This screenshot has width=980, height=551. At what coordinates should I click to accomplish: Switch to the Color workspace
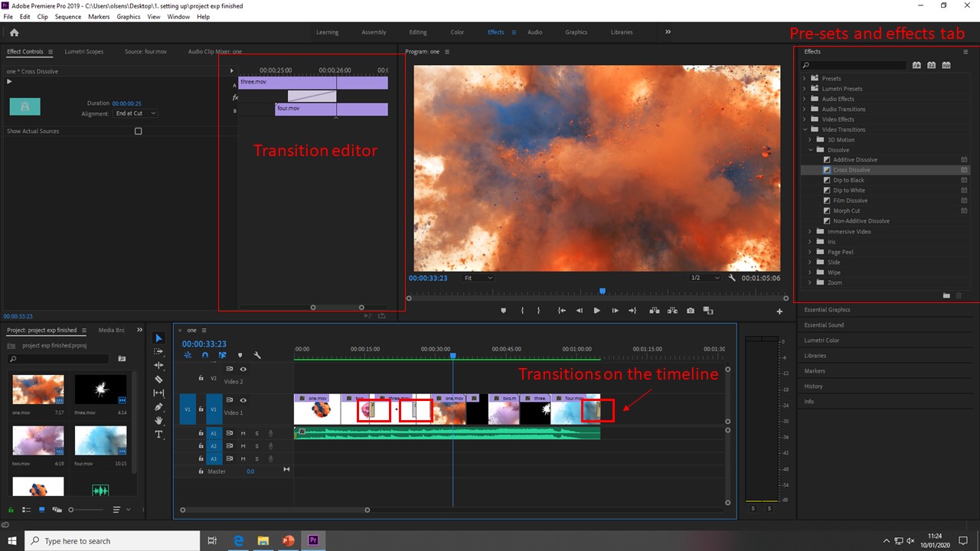(457, 32)
